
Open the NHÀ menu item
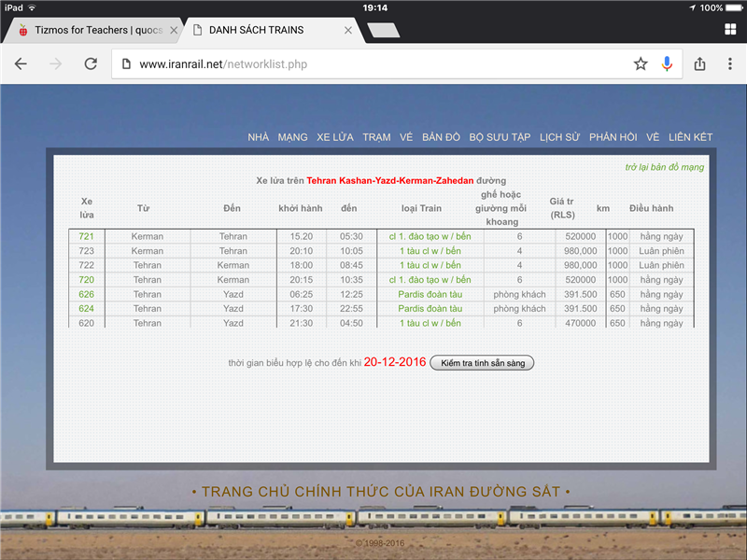pos(259,137)
